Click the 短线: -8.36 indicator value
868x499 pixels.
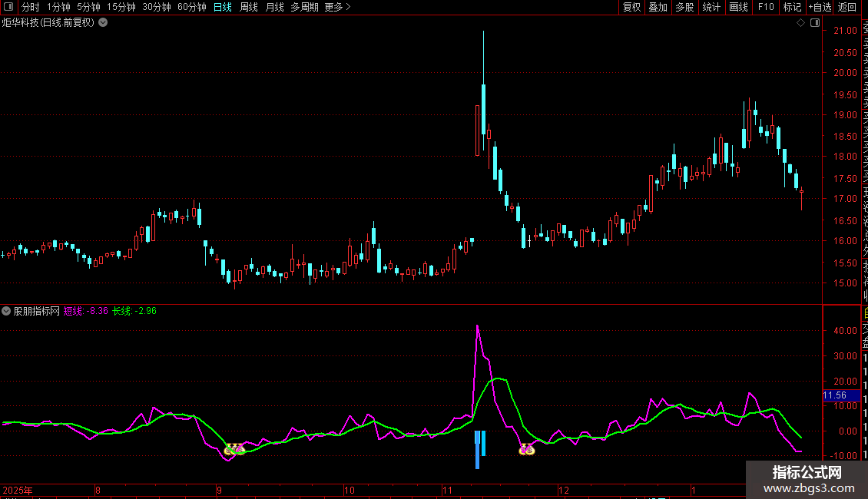86,311
